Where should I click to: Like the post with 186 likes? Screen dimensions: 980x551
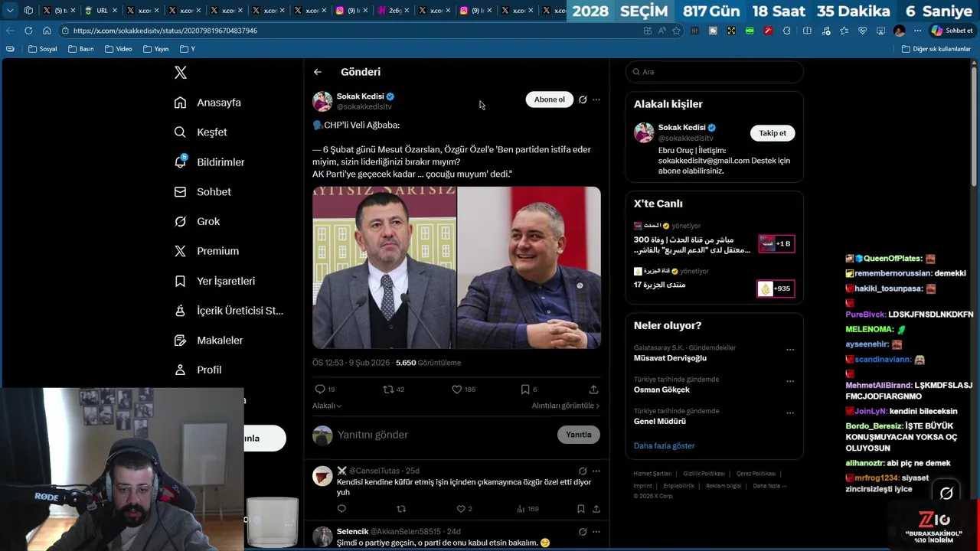tap(463, 390)
